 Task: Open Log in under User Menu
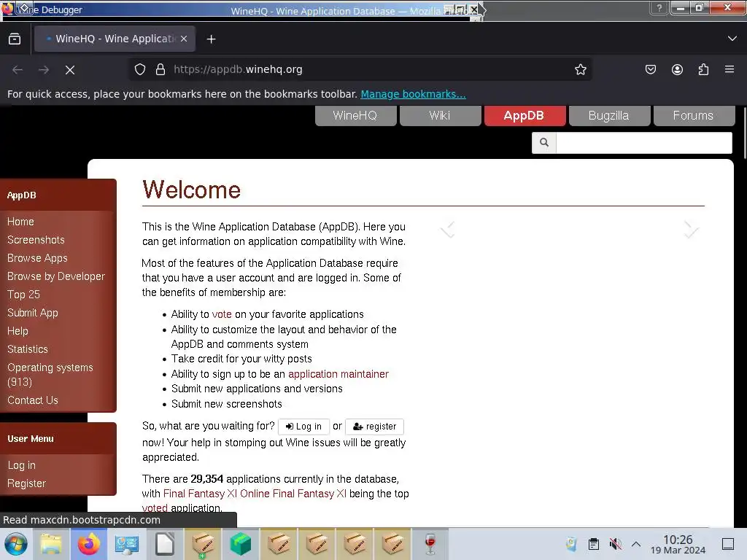tap(21, 465)
